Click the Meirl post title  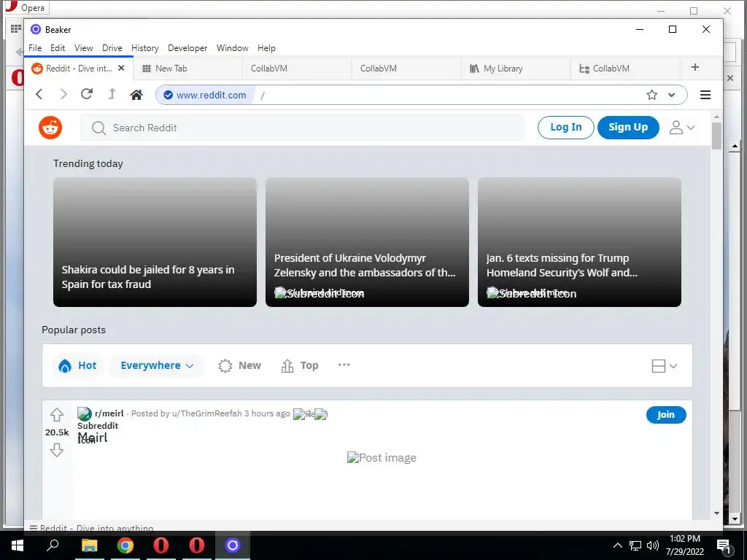pos(93,437)
